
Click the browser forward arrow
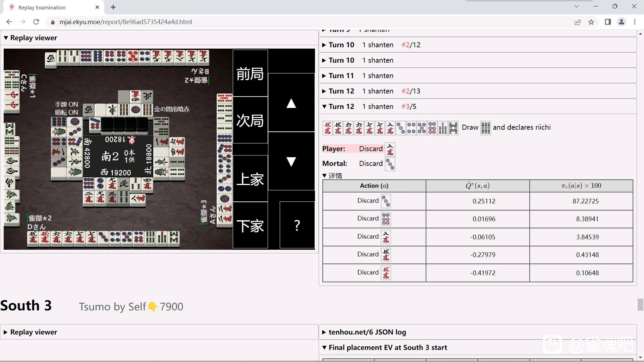click(x=22, y=22)
